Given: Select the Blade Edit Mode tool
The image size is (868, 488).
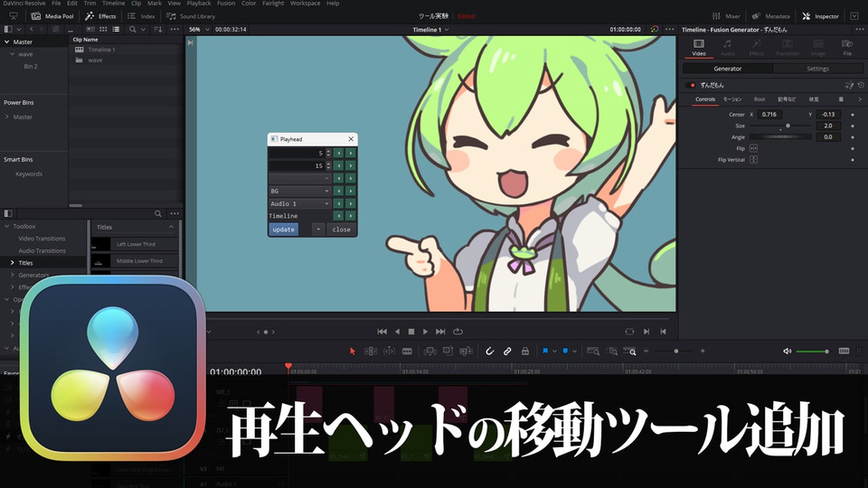Looking at the screenshot, I should pyautogui.click(x=407, y=351).
